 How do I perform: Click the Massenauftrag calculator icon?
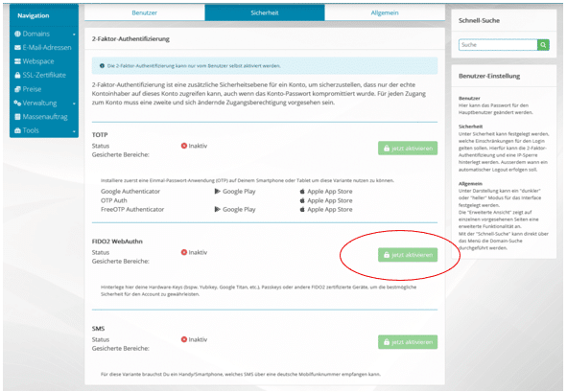(x=17, y=117)
